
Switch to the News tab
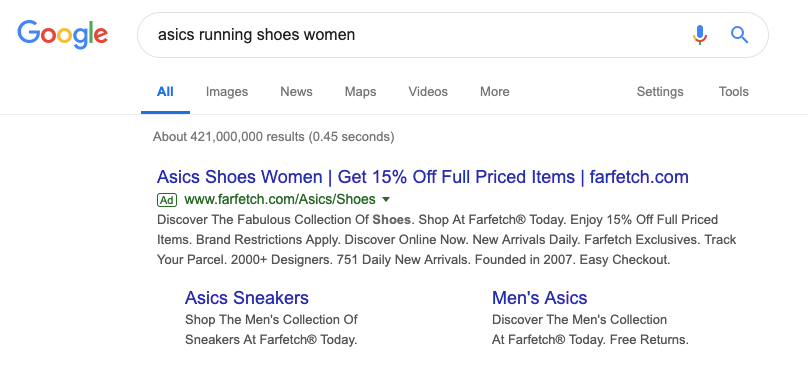click(296, 92)
